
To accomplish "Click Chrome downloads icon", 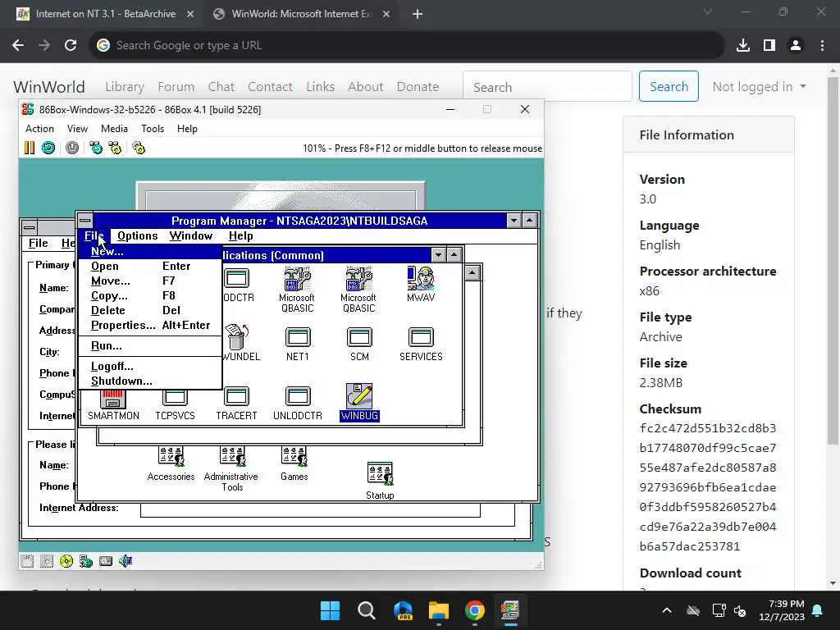I will [742, 46].
